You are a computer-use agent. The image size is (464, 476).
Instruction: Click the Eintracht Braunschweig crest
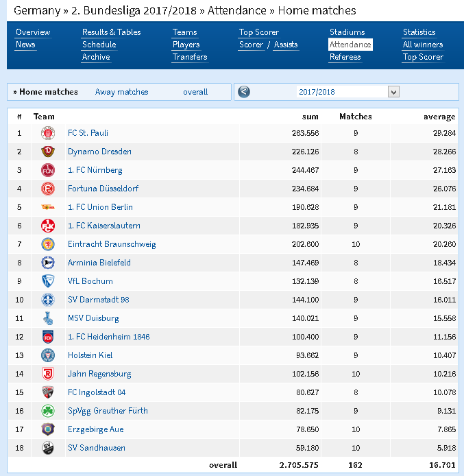(48, 244)
